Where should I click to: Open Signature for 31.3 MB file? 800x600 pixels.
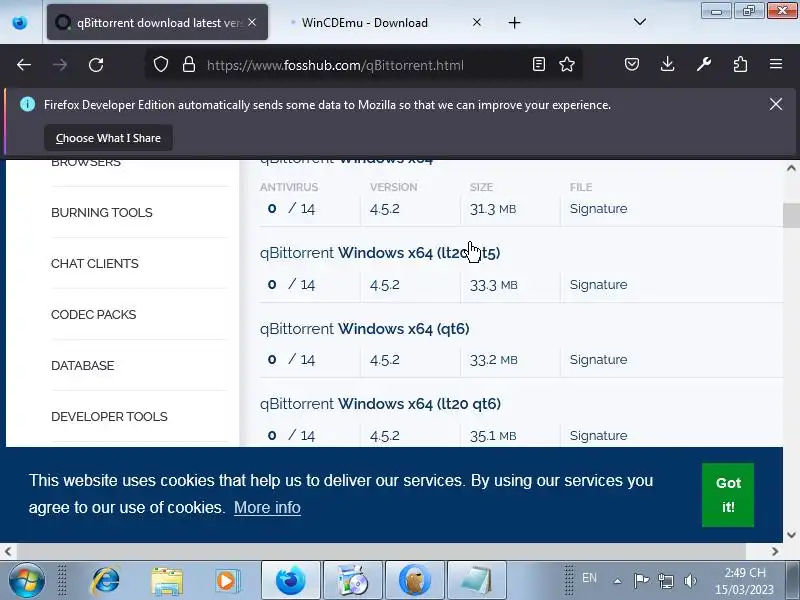pyautogui.click(x=598, y=209)
